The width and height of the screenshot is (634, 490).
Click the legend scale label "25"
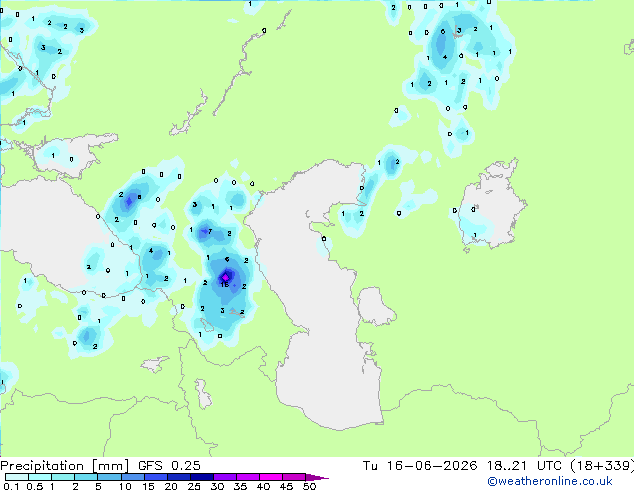(194, 486)
